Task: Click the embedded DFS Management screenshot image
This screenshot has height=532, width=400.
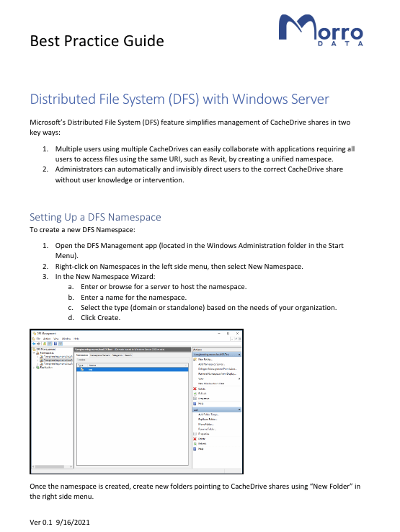Action: [136, 402]
